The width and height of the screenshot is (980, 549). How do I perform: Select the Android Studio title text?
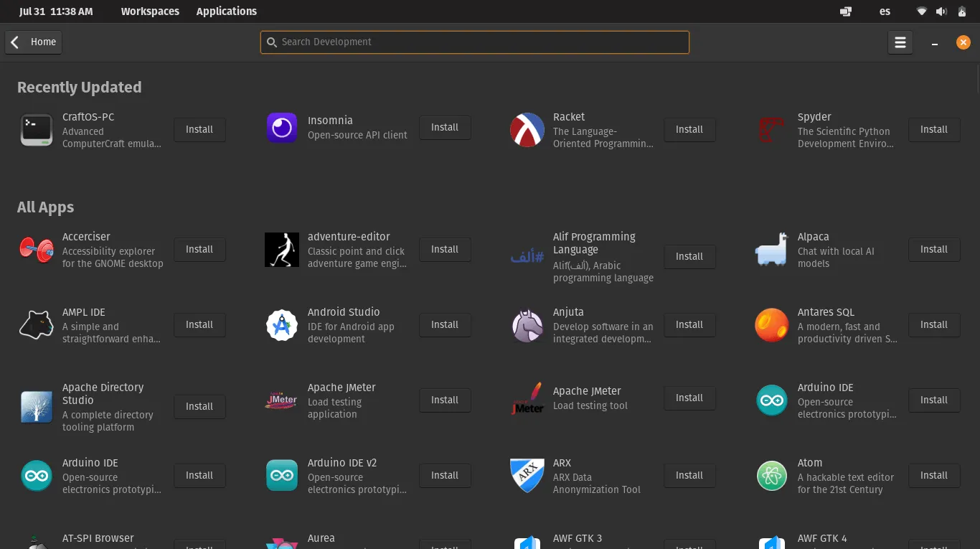pos(344,312)
